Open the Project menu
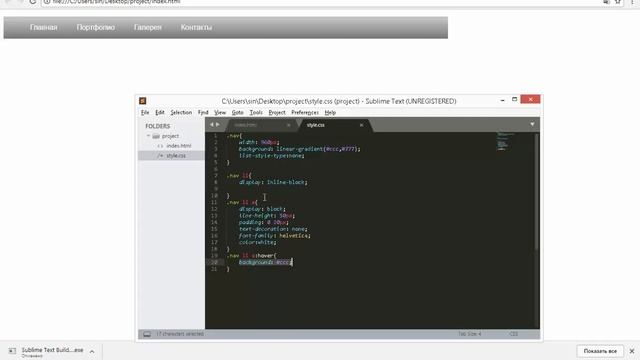The height and width of the screenshot is (360, 640). pos(277,112)
